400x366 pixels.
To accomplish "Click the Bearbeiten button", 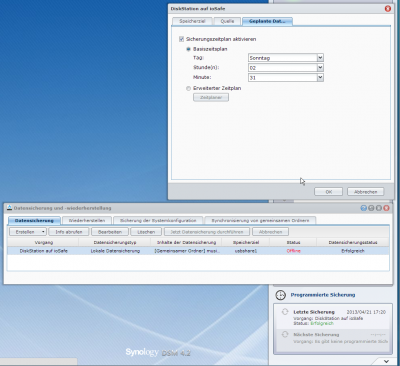I will [110, 232].
